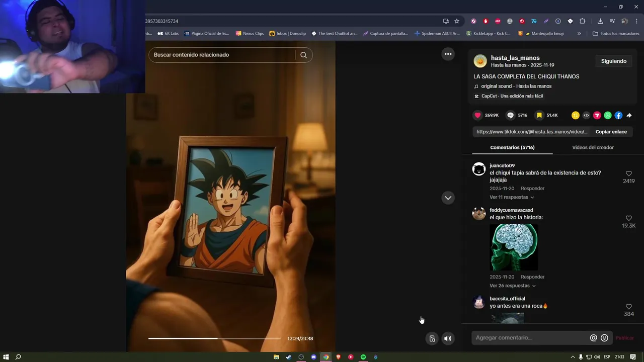Open the Nexus Clips bookmark
This screenshot has height=362, width=644.
point(250,34)
